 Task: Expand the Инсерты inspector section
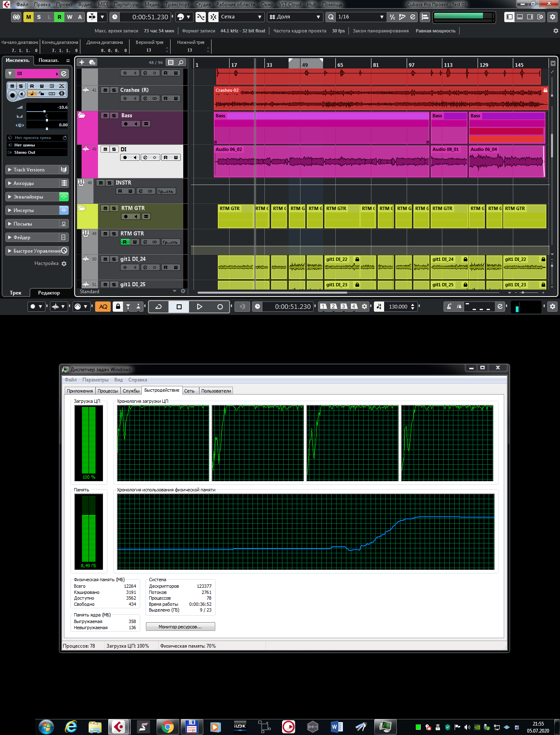click(32, 210)
